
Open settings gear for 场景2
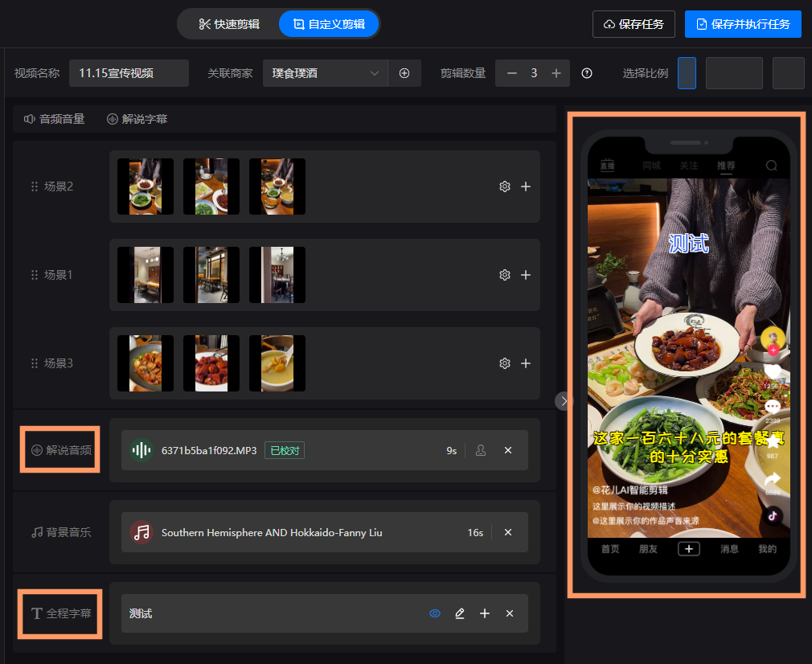coord(505,186)
